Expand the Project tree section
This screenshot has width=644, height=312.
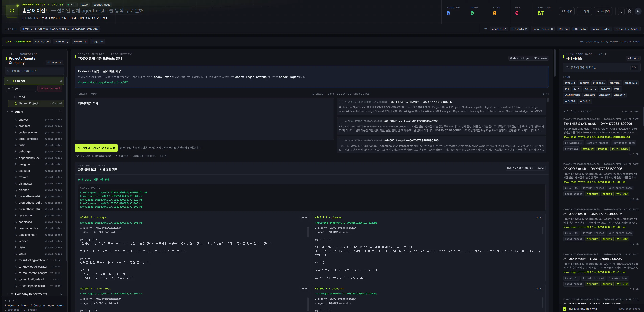[7, 81]
